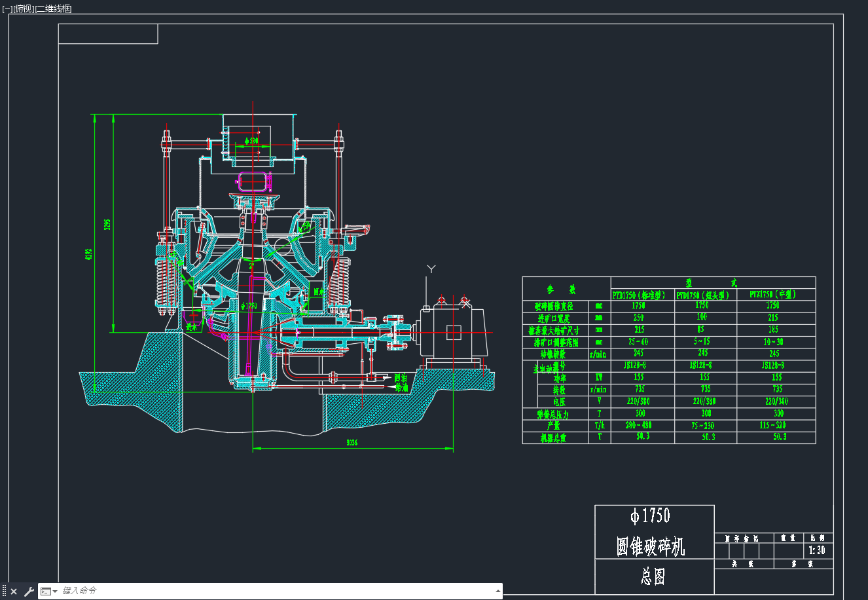Select the 参数 table header
868x600 pixels.
[561, 290]
